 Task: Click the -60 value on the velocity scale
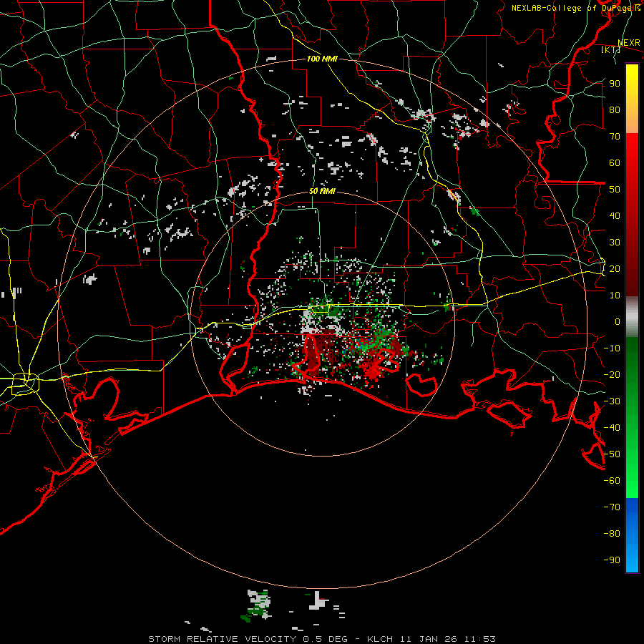612,481
